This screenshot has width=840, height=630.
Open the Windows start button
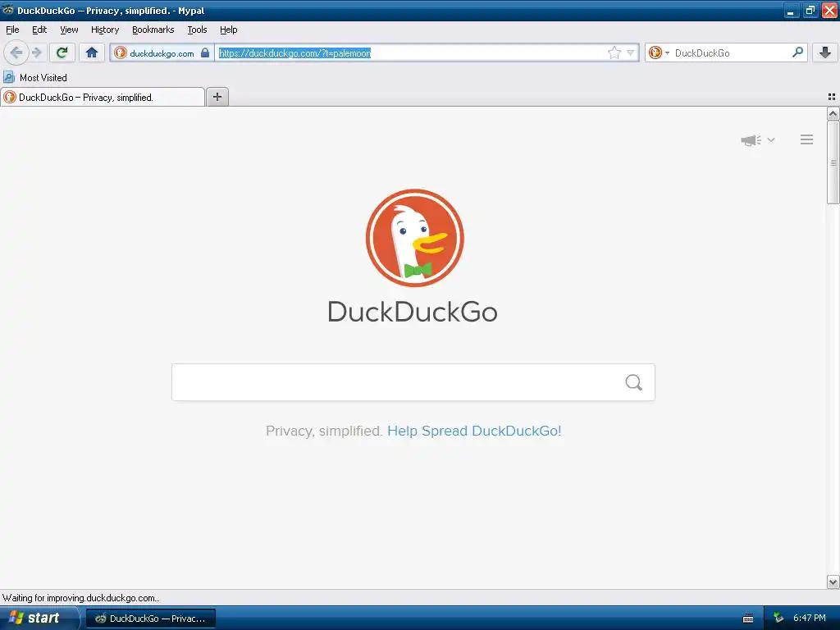[x=39, y=619]
